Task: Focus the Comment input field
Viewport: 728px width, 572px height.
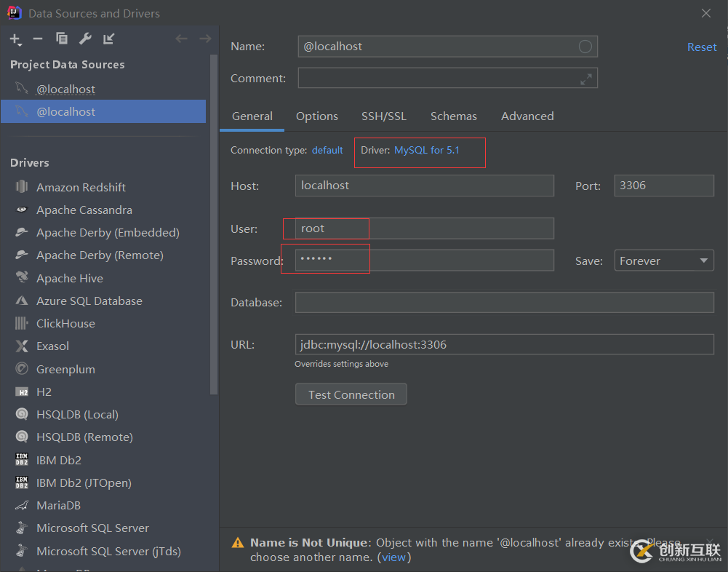Action: point(447,78)
